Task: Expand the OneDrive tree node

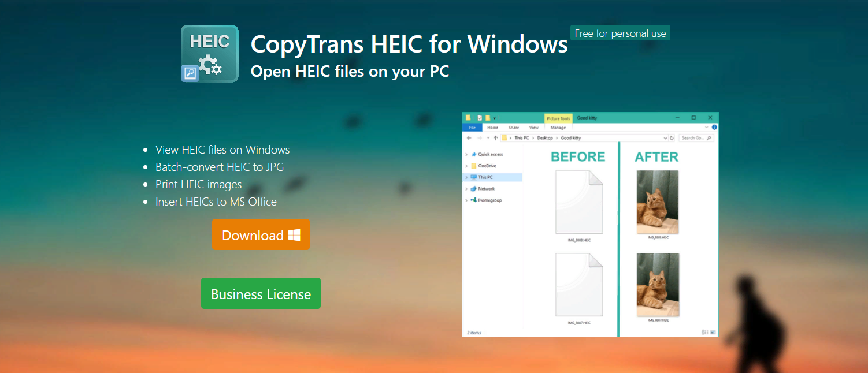Action: (x=467, y=166)
